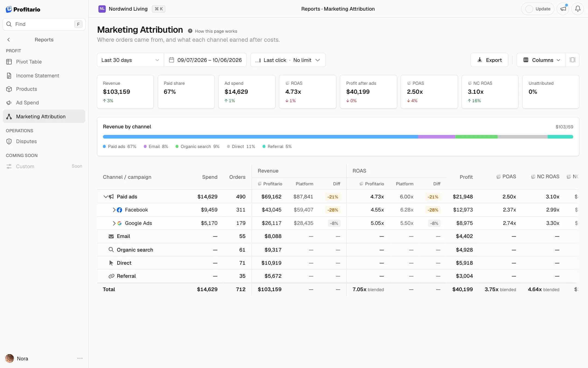Screen dimensions: 588x368
Task: Click the Find search field
Action: pos(44,24)
